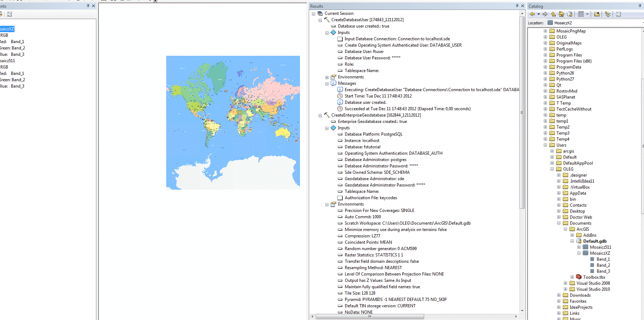Close the Results panel
Image resolution: width=644 pixels, height=320 pixels.
click(523, 6)
